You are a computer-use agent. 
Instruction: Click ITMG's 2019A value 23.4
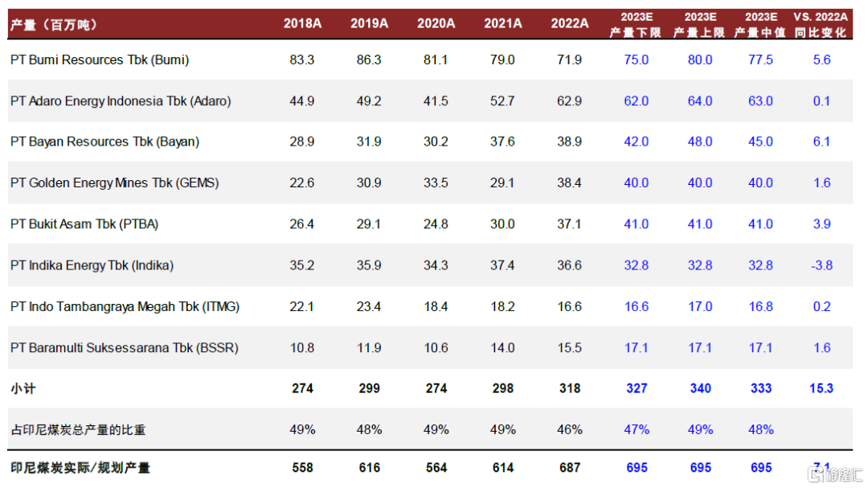369,307
